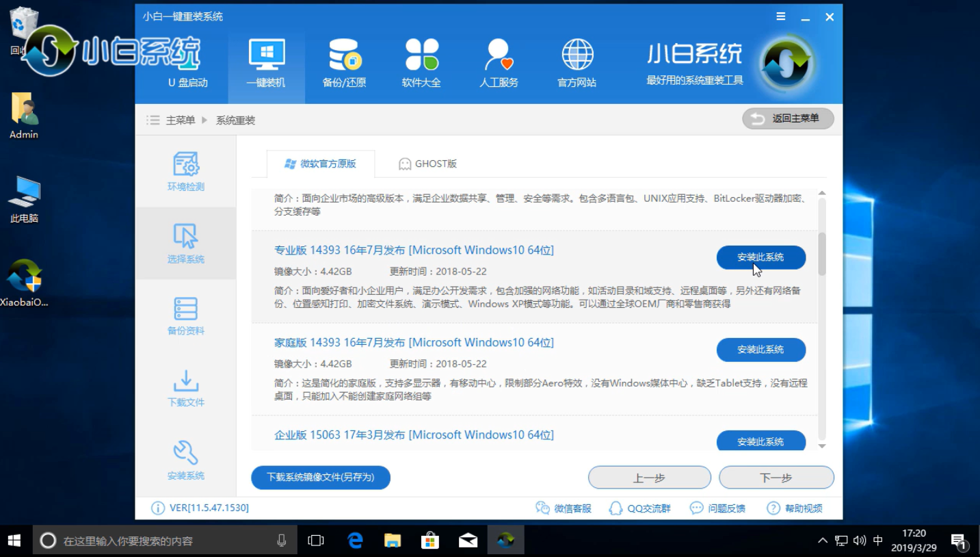
Task: Open 微信客服 in the footer
Action: click(x=564, y=508)
